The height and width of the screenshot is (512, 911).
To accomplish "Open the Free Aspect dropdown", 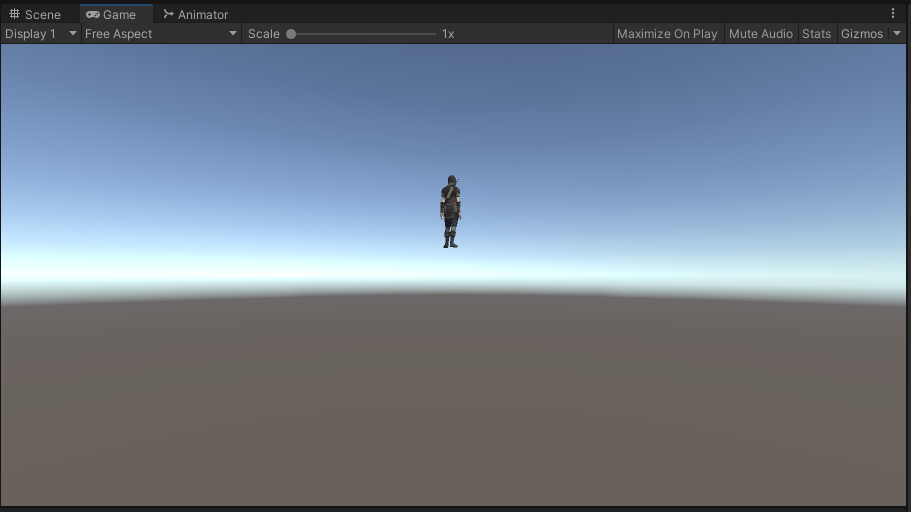I will point(161,34).
